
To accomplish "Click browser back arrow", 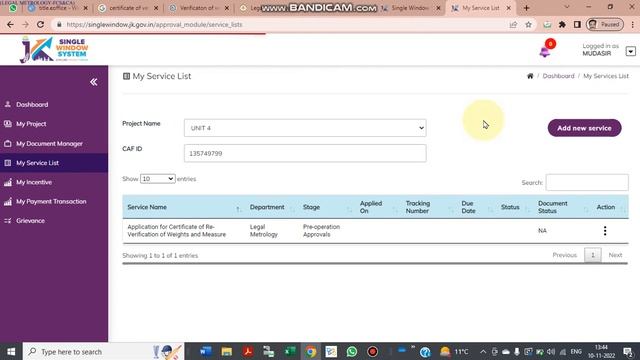I will (10, 24).
